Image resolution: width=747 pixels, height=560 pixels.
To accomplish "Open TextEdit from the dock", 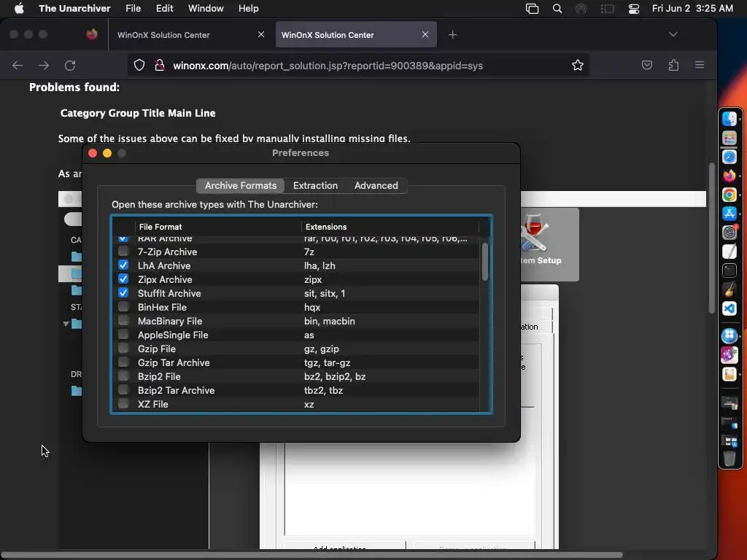I will pyautogui.click(x=729, y=252).
